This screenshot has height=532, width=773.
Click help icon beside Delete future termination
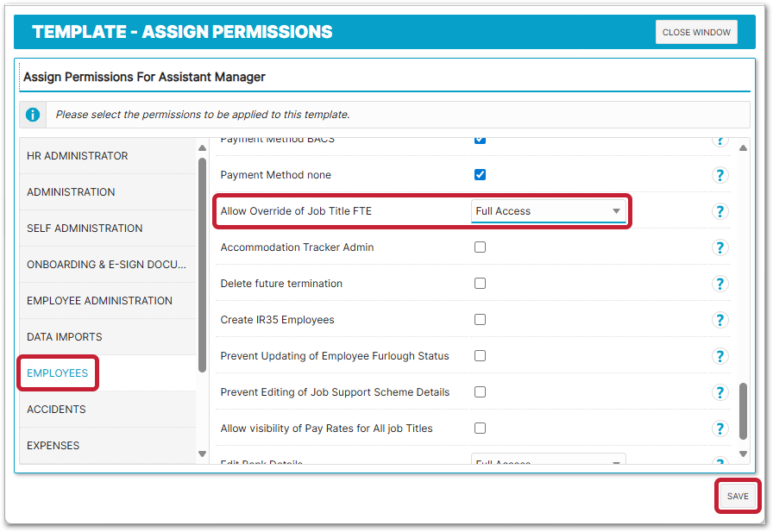coord(720,284)
